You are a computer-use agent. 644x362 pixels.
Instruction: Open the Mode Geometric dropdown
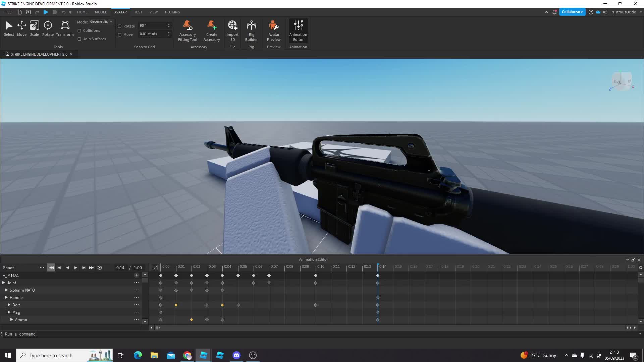point(101,21)
